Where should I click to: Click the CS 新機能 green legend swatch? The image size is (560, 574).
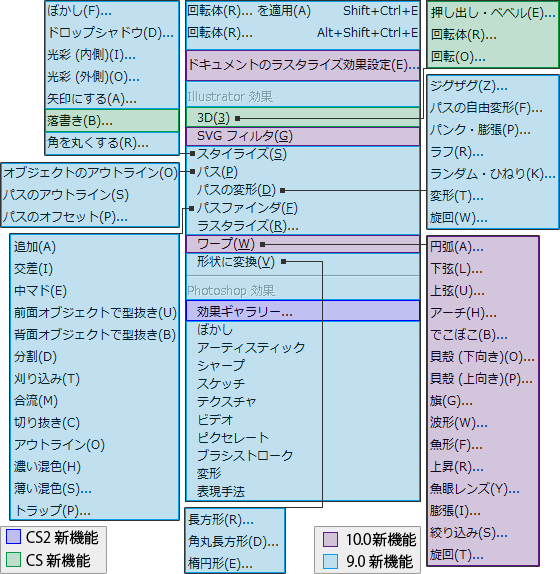tap(13, 560)
